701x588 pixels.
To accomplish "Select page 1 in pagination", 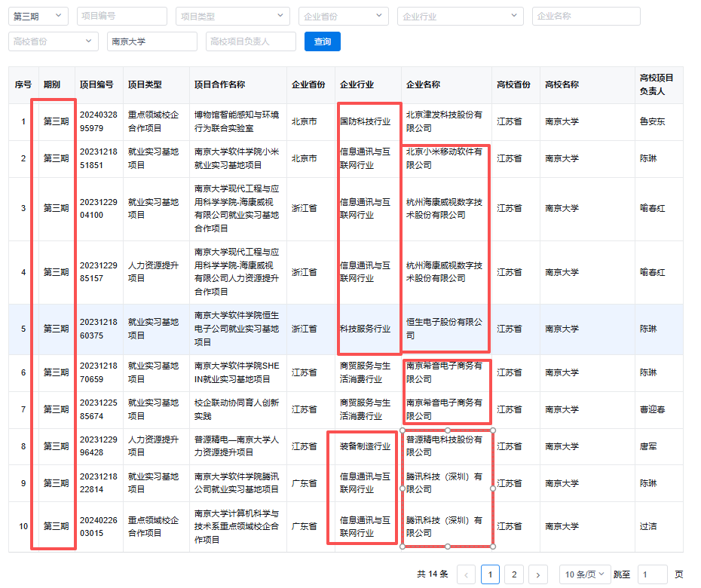I will point(490,574).
